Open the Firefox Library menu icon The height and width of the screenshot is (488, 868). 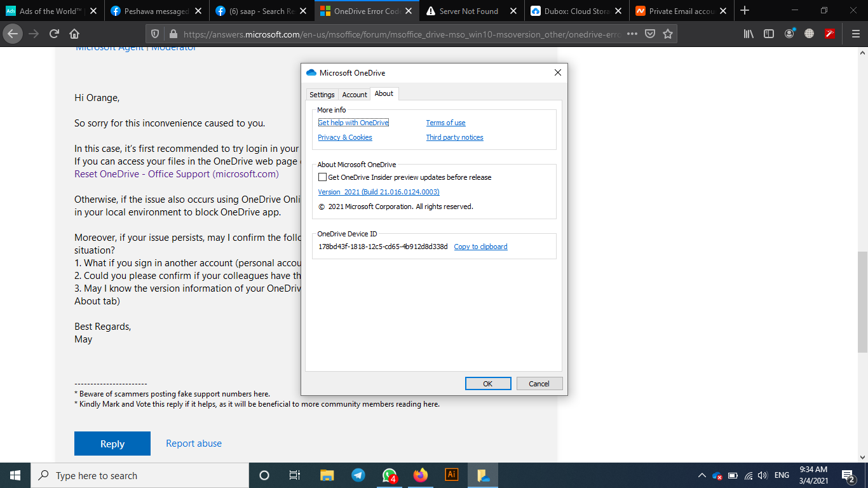748,33
